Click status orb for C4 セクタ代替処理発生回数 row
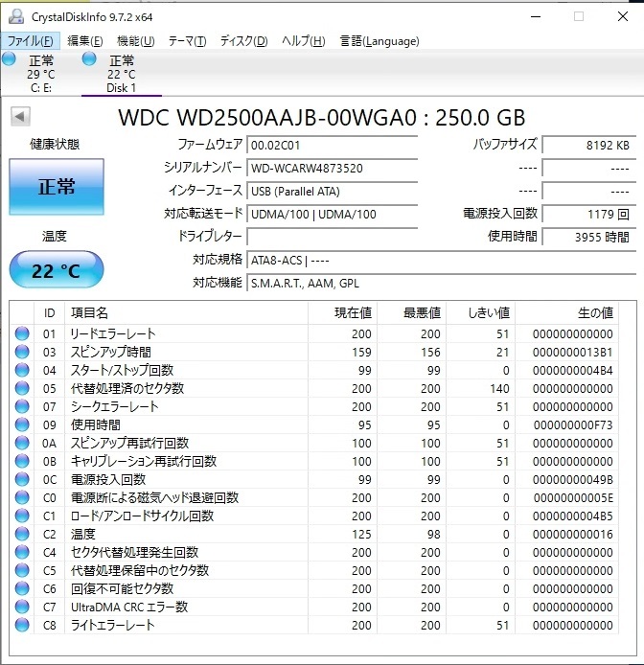Viewport: 644px width, 665px height. point(22,553)
